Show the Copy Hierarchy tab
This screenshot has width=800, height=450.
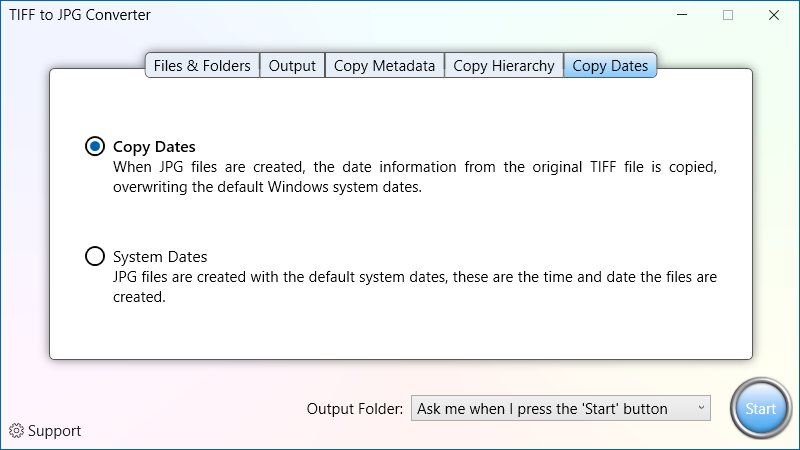tap(504, 66)
